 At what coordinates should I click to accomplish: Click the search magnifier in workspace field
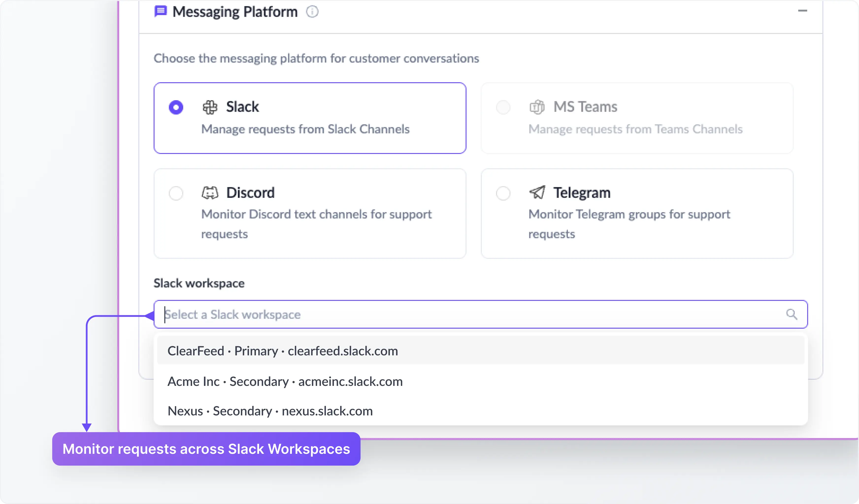tap(792, 314)
